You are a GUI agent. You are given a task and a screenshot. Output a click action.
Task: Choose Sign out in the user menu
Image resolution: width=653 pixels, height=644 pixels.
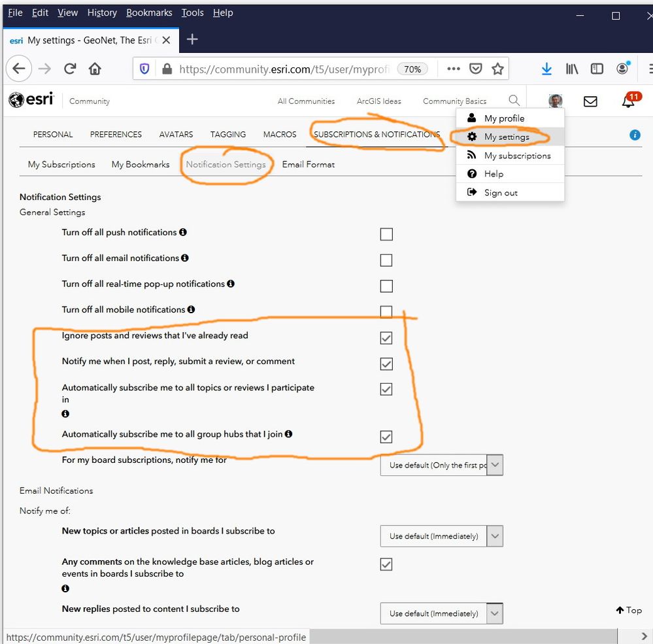point(510,192)
